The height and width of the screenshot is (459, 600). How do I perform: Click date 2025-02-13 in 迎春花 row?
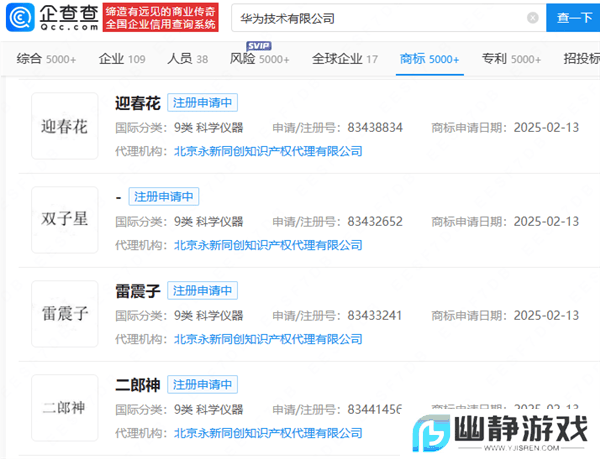click(546, 127)
